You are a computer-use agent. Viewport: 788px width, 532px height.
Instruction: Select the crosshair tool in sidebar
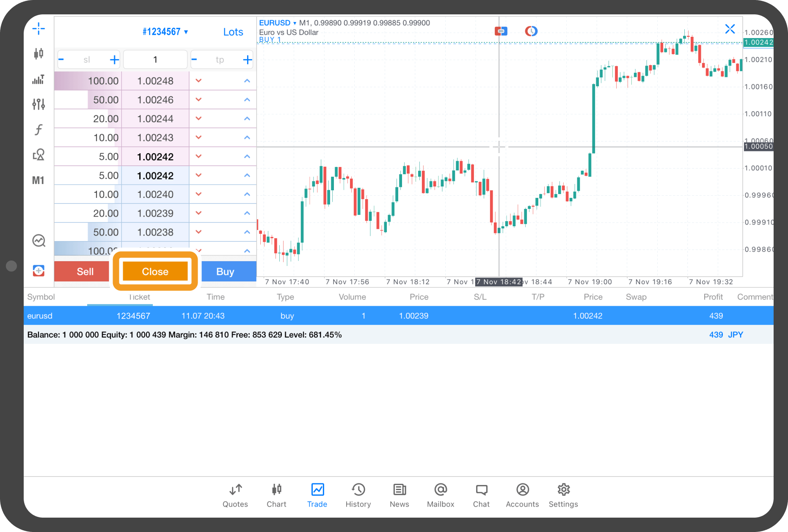pyautogui.click(x=39, y=29)
